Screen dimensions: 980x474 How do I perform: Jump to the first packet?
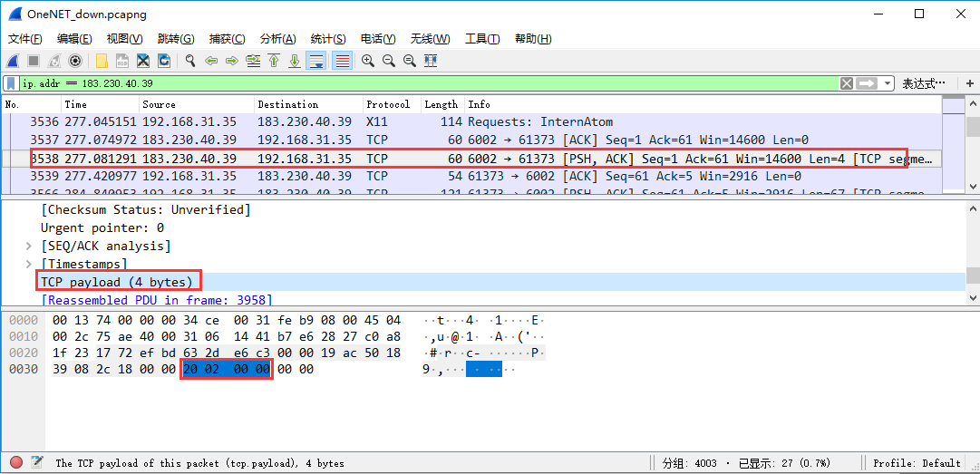click(273, 61)
